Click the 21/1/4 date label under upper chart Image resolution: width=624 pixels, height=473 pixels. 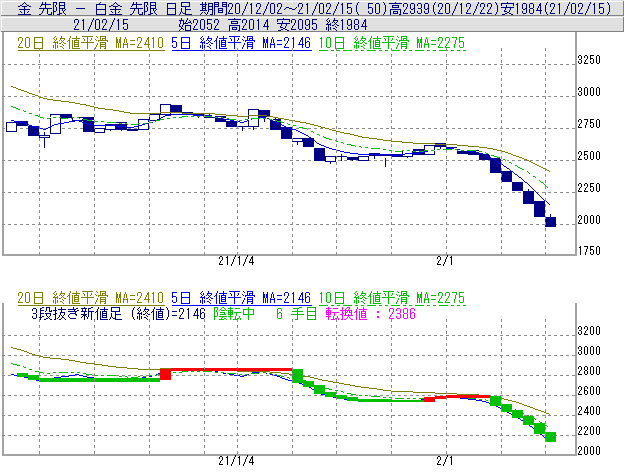[x=236, y=261]
